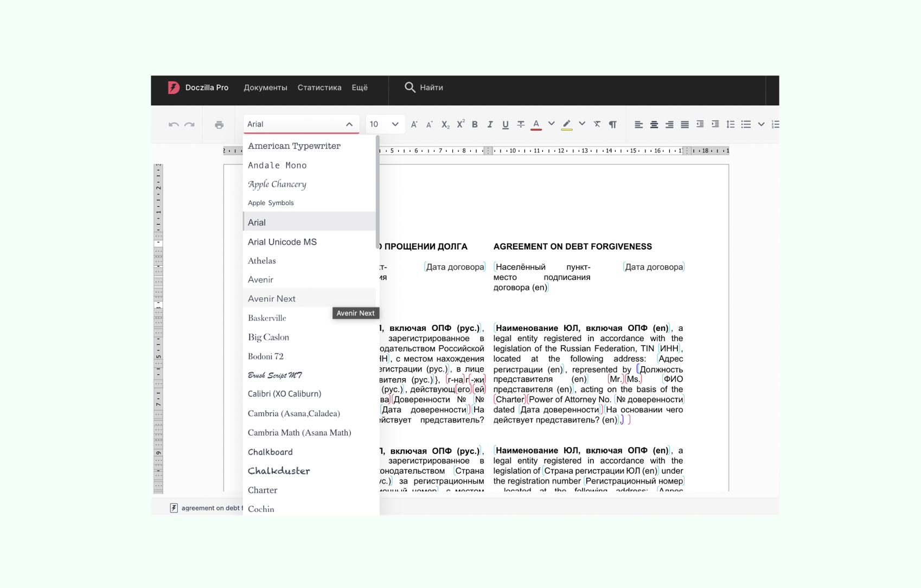Align text left
921x588 pixels.
point(638,124)
